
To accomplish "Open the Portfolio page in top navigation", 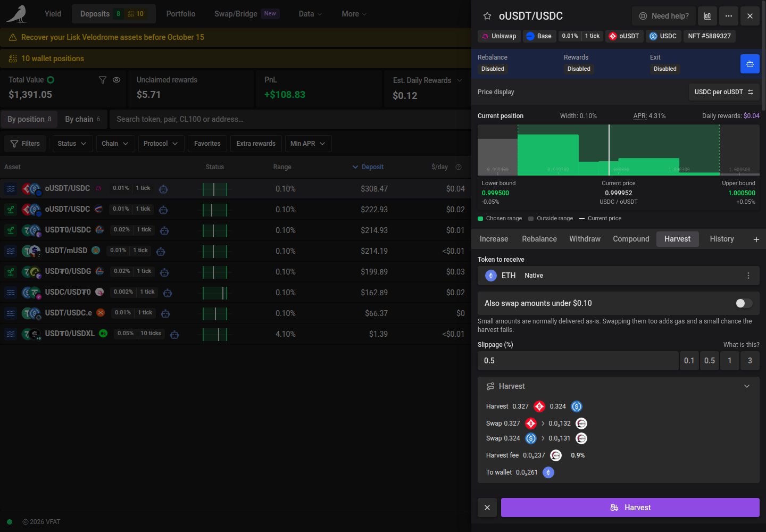I will pyautogui.click(x=181, y=14).
